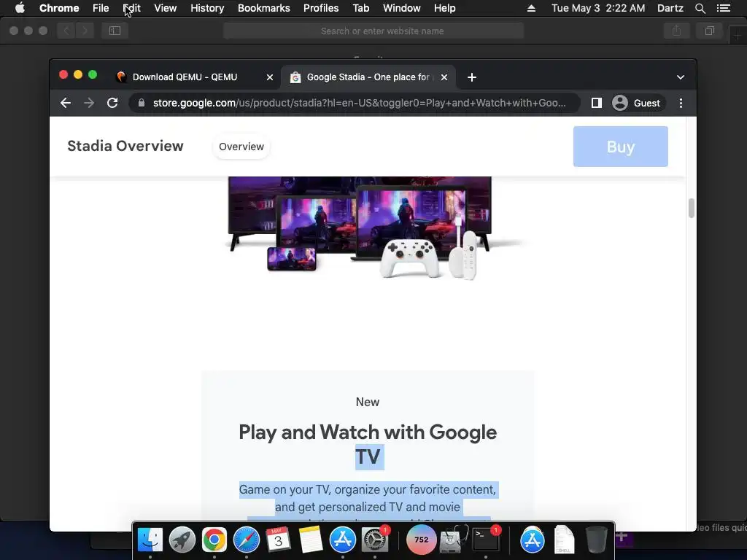
Task: Close the Google Stadia tab
Action: [x=444, y=77]
